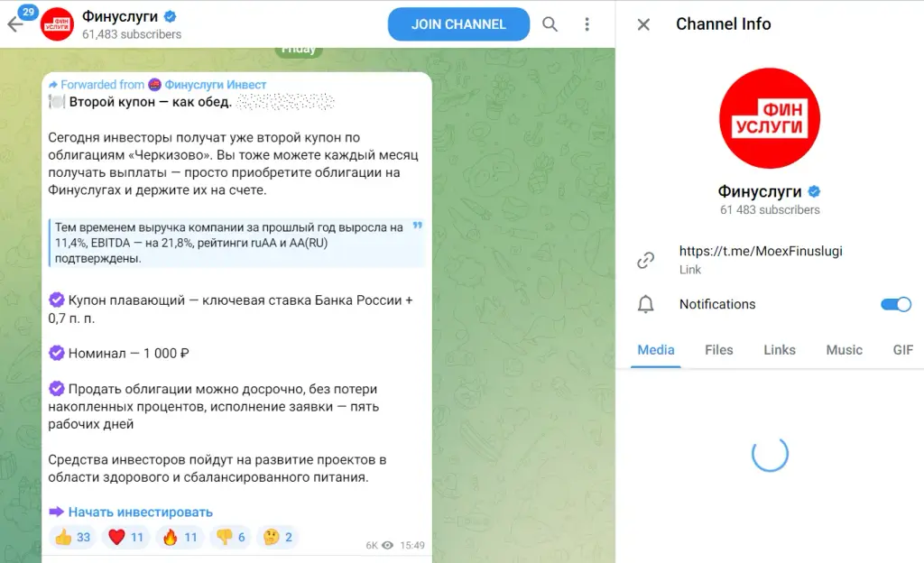Click the purple check beside Продать облигации
924x563 pixels.
(x=57, y=389)
